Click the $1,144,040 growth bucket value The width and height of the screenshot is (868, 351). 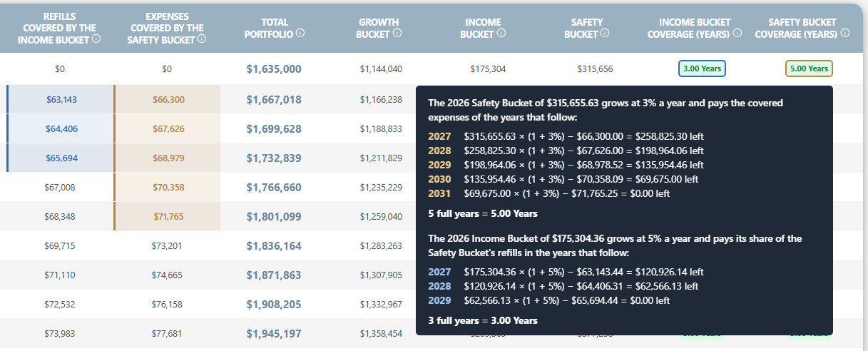click(381, 69)
